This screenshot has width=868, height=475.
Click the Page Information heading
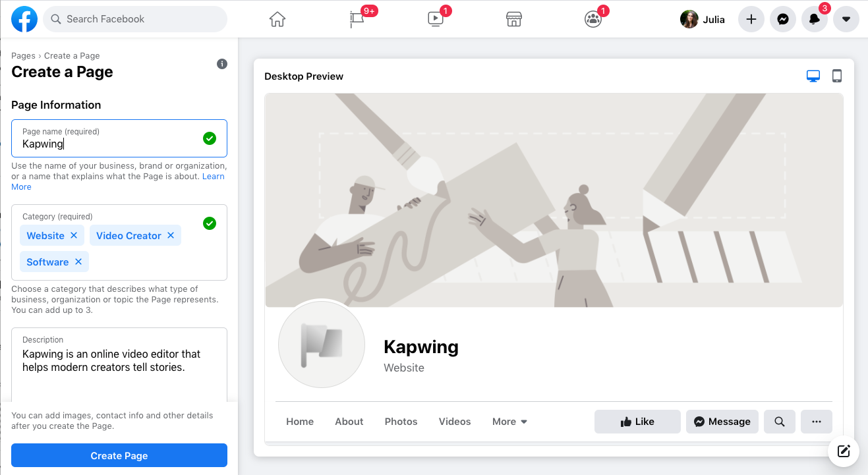(x=56, y=105)
